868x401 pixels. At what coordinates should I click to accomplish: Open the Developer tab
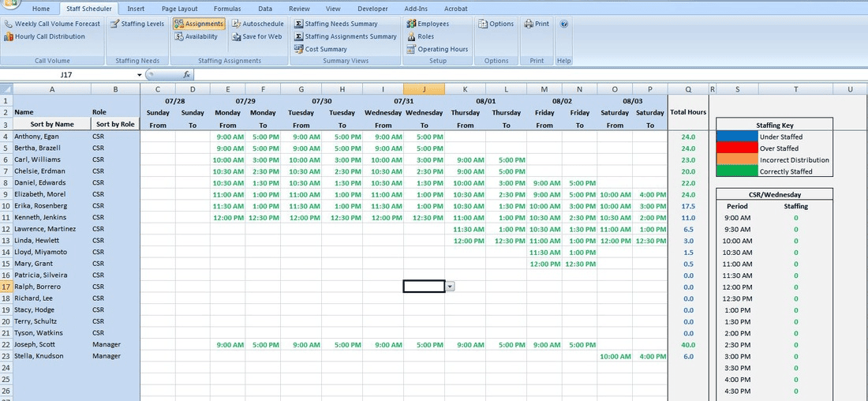click(x=373, y=9)
